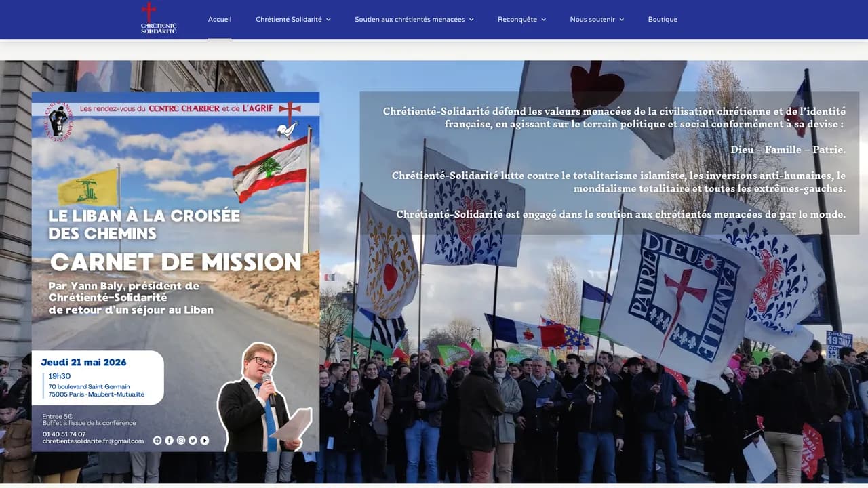The image size is (868, 488).
Task: Expand the Soutien aux chrétientés menacées dropdown
Action: click(x=414, y=19)
